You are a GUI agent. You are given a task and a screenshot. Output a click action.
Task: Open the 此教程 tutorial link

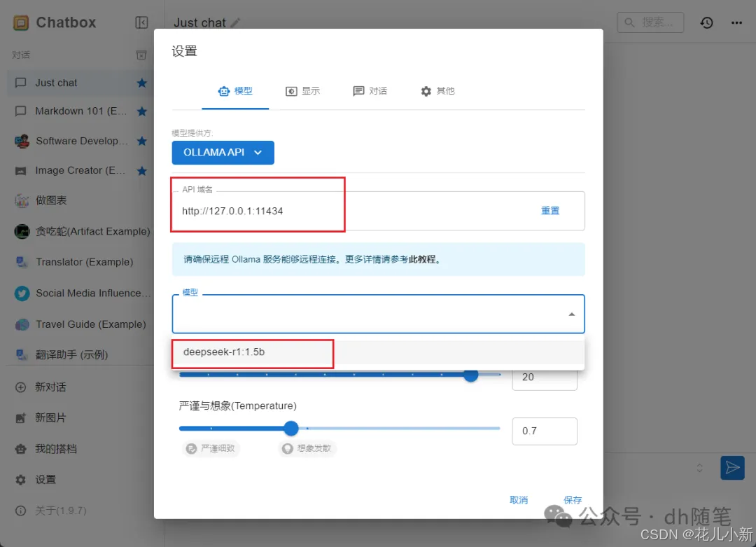coord(422,260)
